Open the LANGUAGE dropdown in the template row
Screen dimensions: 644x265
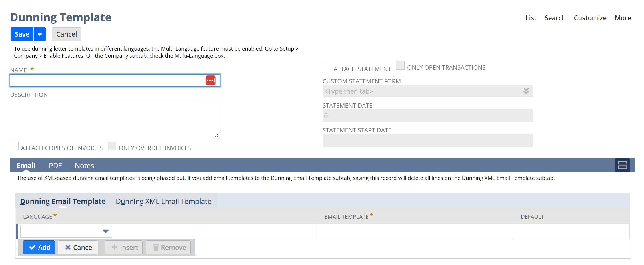(105, 231)
